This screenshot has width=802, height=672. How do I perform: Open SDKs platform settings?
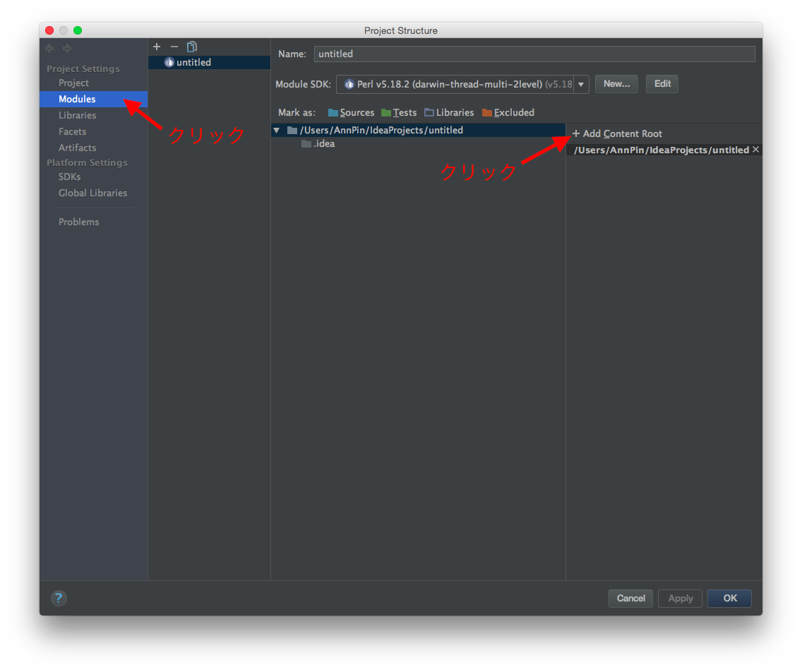coord(70,177)
